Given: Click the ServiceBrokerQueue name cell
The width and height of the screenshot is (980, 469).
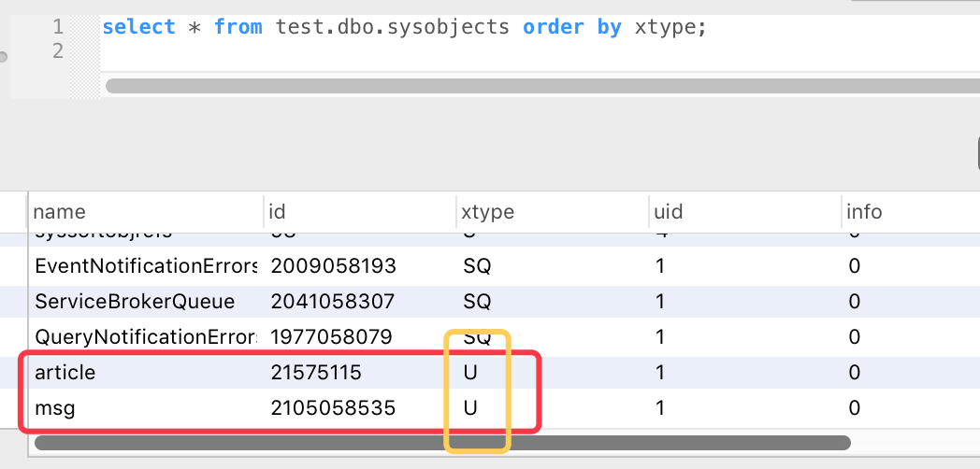Looking at the screenshot, I should point(135,302).
